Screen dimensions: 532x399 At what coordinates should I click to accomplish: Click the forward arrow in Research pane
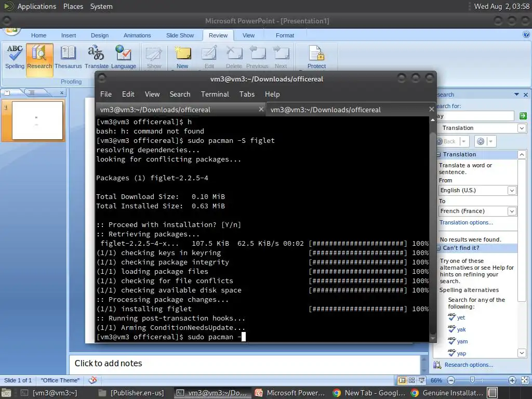coord(481,141)
